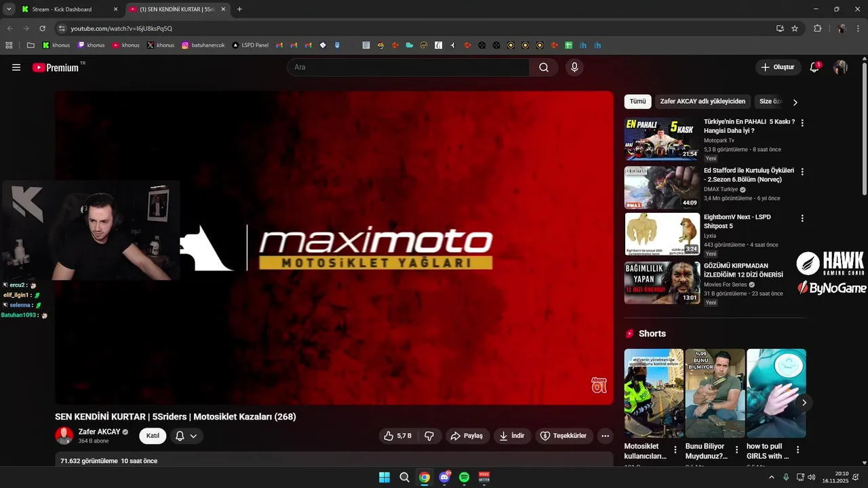The height and width of the screenshot is (488, 868).
Task: Close the Kick Dashboard browser tab
Action: [115, 9]
